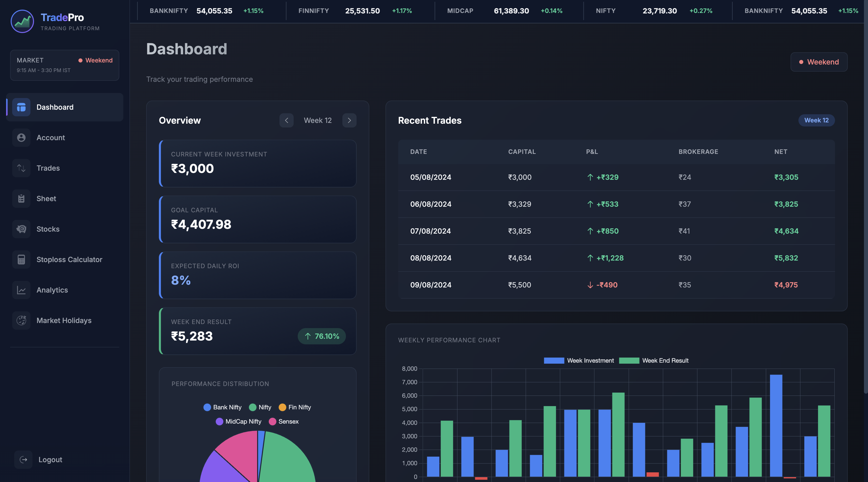Click the up arrow next to +₹1,228
The image size is (868, 482).
pos(590,258)
